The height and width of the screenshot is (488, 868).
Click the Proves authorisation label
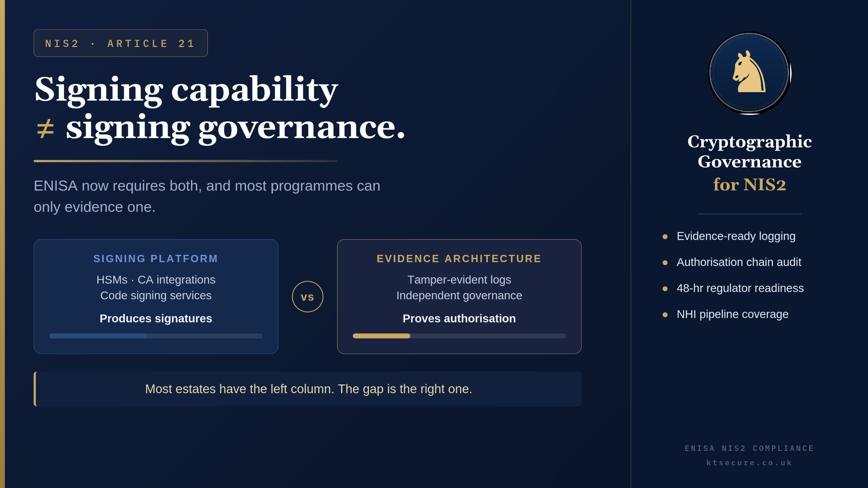point(459,318)
